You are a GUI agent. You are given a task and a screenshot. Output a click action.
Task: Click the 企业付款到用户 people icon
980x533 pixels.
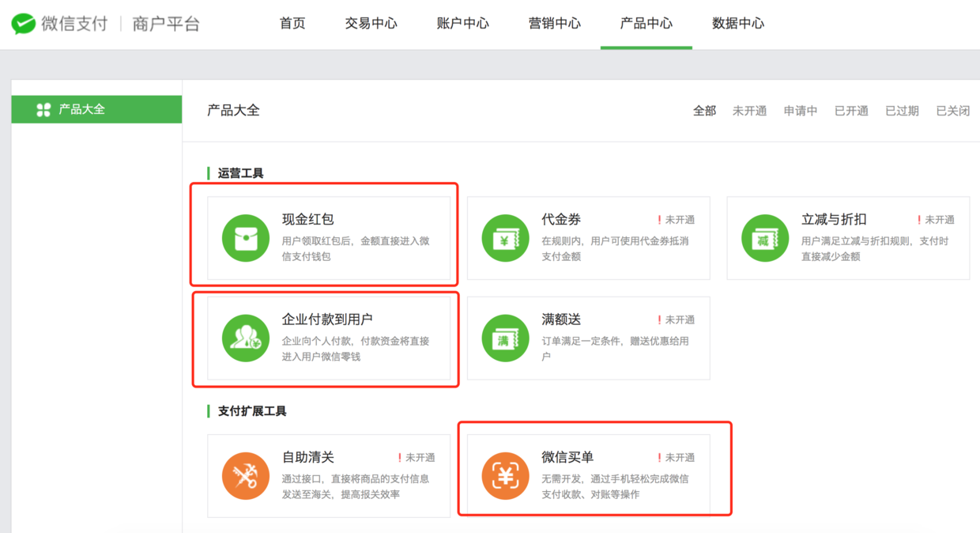tap(246, 338)
